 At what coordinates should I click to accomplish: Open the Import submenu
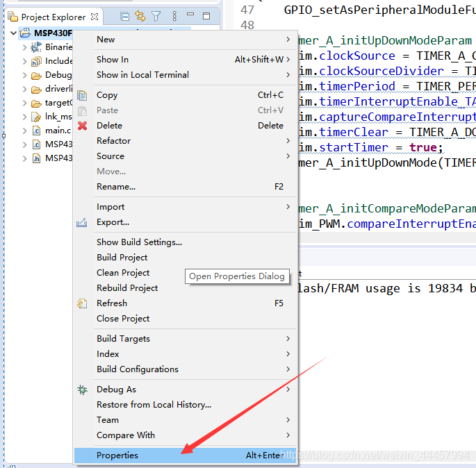coord(185,207)
